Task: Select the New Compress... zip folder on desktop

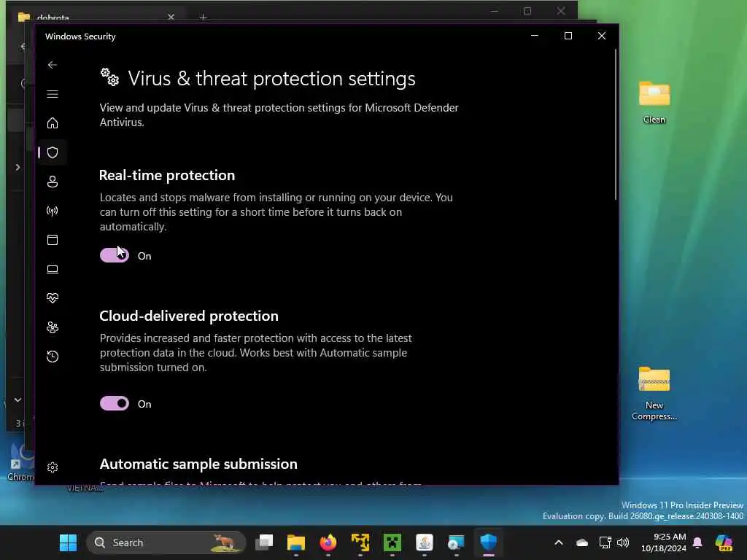Action: point(654,393)
